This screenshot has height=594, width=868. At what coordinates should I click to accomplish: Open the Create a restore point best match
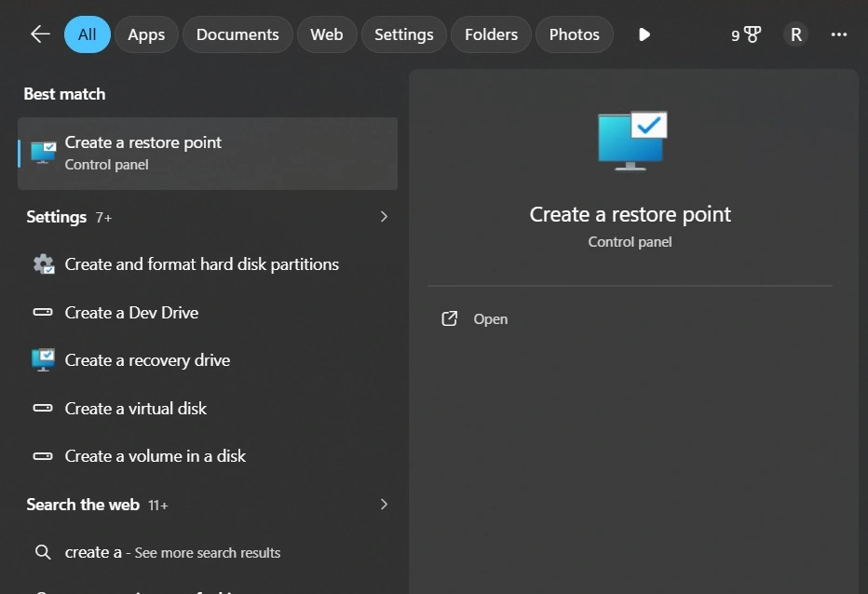pyautogui.click(x=208, y=154)
